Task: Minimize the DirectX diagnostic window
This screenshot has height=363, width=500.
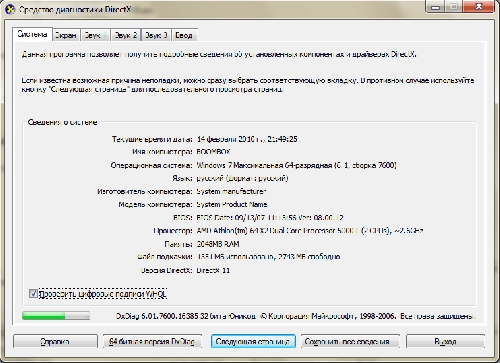Action: tap(435, 7)
